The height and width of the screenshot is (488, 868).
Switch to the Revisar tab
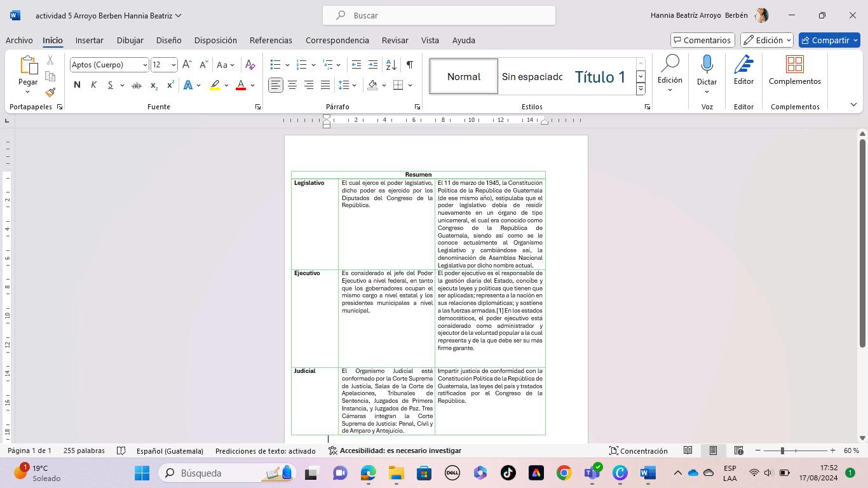click(x=395, y=40)
